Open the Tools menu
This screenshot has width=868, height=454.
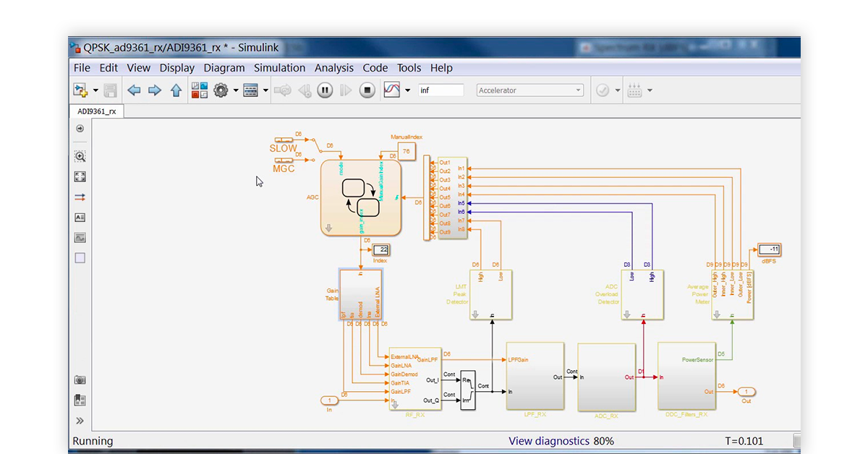click(409, 68)
